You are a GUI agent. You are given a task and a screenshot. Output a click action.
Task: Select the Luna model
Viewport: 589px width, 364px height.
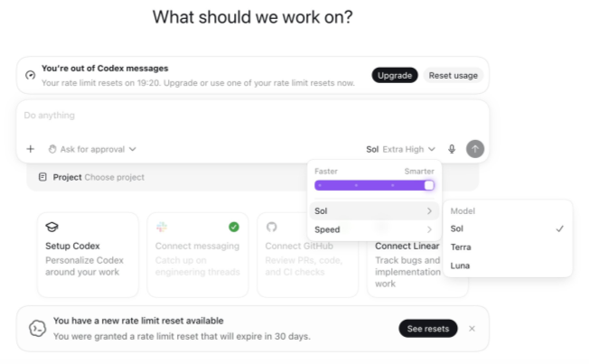pyautogui.click(x=508, y=266)
